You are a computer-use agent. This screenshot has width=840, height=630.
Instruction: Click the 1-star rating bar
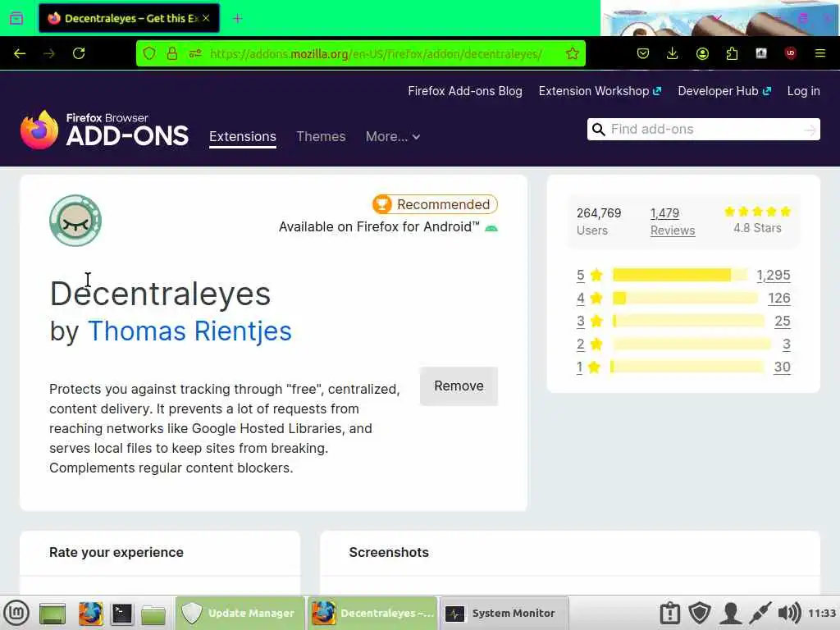[x=687, y=367]
